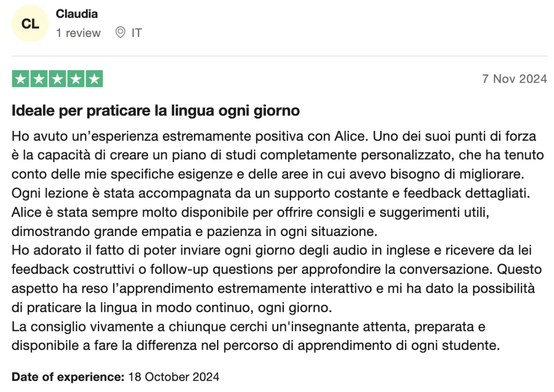Click the fourth green rating star

pyautogui.click(x=75, y=79)
